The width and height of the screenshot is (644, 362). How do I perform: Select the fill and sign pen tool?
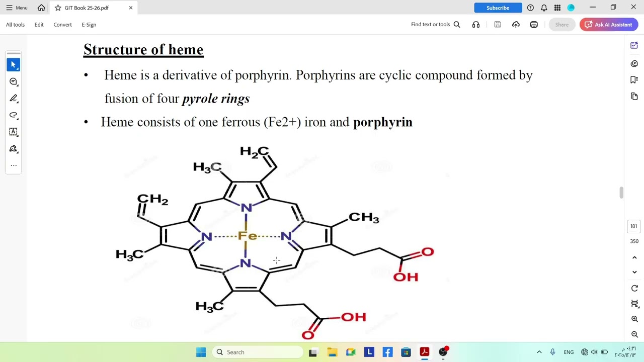point(14,149)
